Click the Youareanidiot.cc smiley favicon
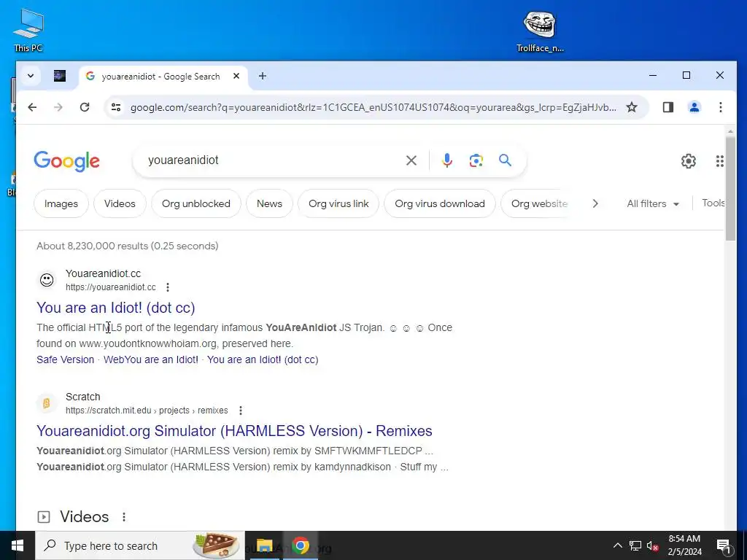The image size is (747, 560). pyautogui.click(x=47, y=280)
